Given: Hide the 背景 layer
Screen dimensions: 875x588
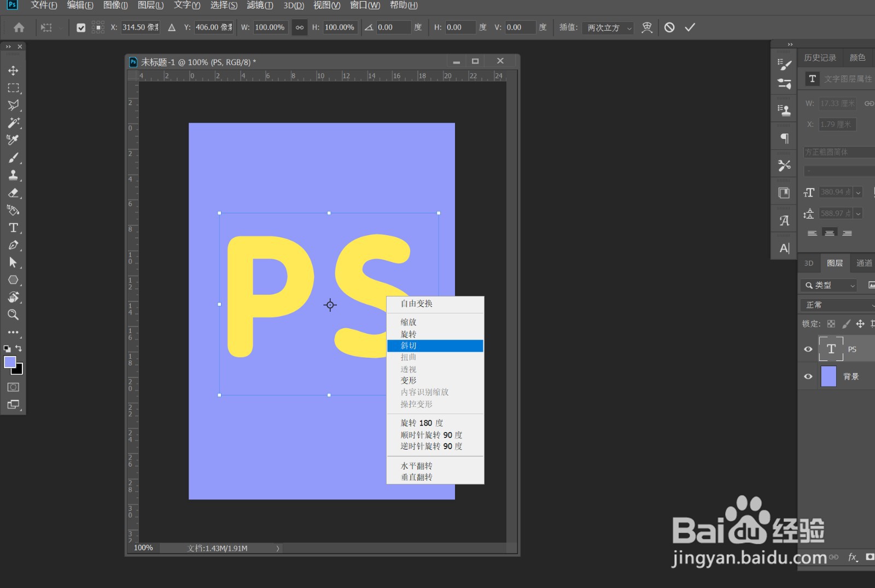Looking at the screenshot, I should pyautogui.click(x=808, y=376).
